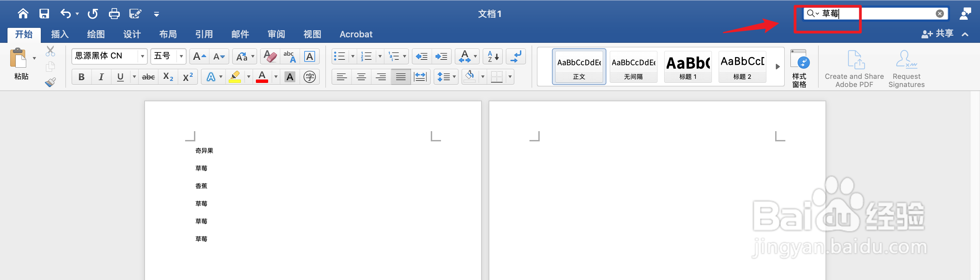Screen dimensions: 980x280
Task: Open the 设计 tab
Action: pos(132,34)
